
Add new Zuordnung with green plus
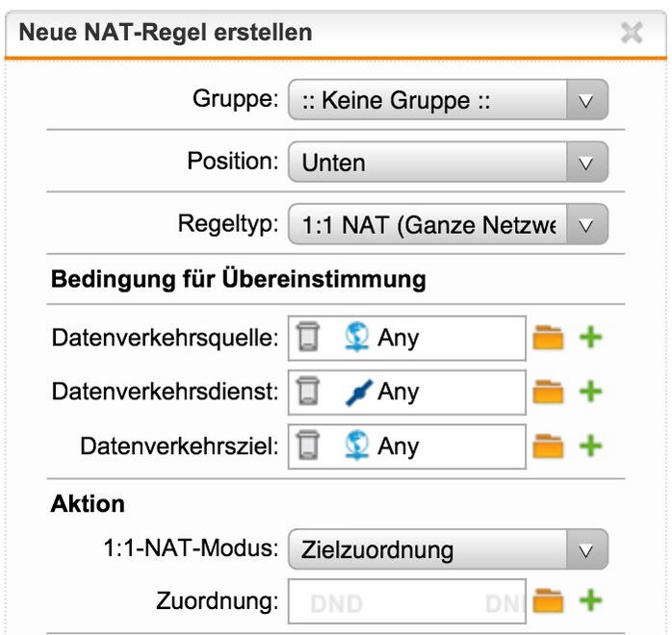[x=589, y=602]
